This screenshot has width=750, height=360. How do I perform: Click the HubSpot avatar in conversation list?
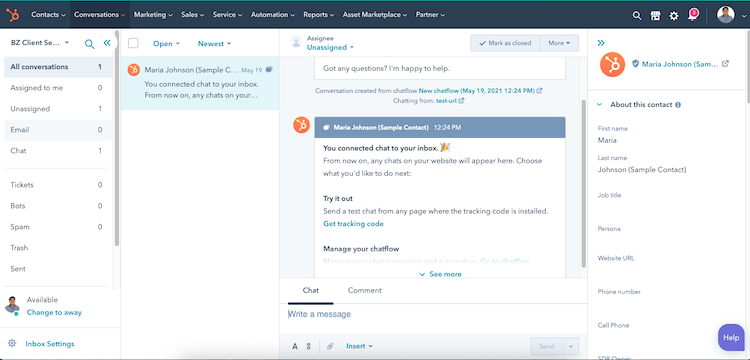134,70
